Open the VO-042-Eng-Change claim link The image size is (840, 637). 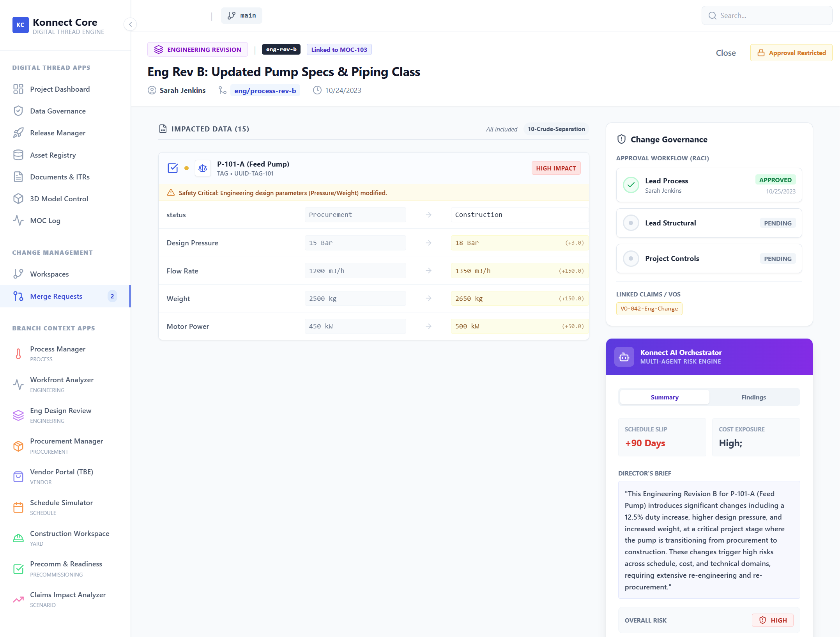pyautogui.click(x=649, y=309)
